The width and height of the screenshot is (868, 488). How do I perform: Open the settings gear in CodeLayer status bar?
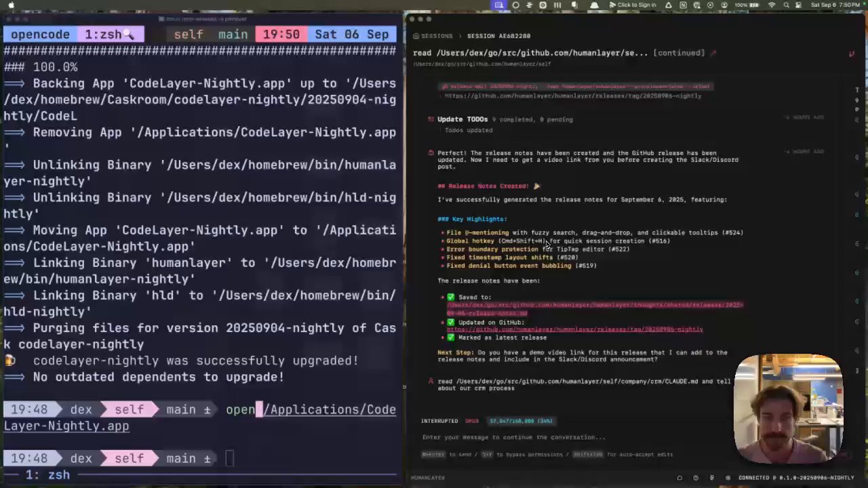click(x=728, y=478)
